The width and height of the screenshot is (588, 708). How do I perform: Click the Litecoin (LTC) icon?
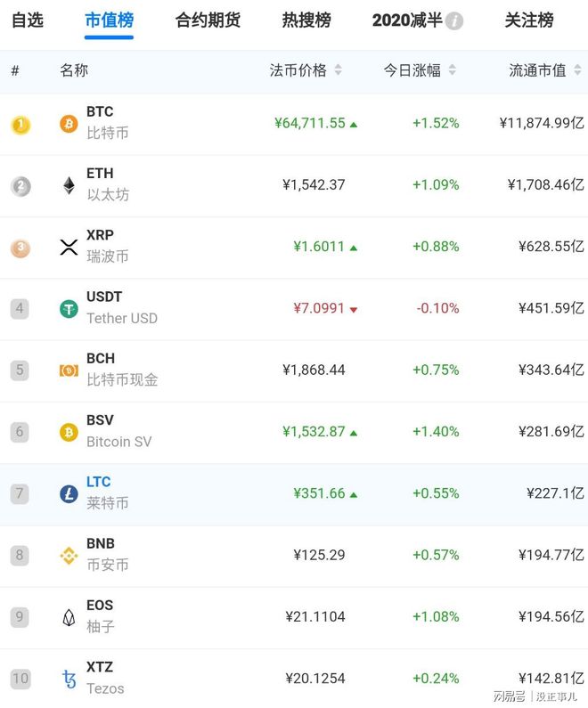tap(69, 493)
